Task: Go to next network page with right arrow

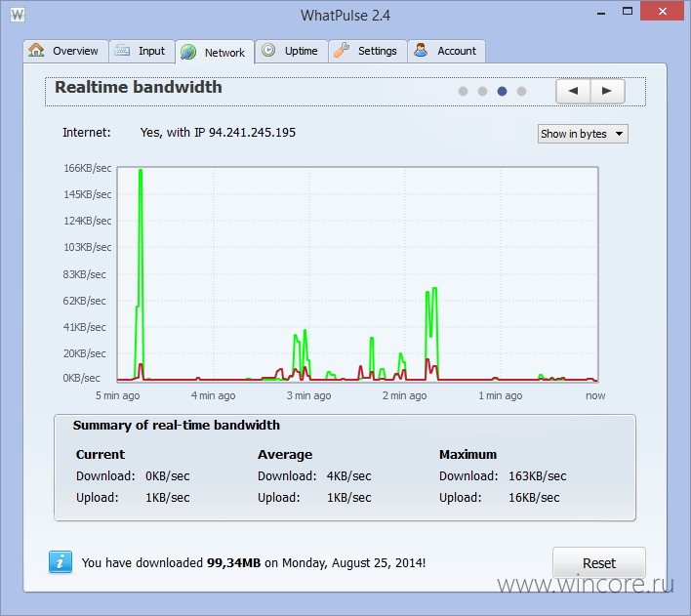Action: coord(607,91)
